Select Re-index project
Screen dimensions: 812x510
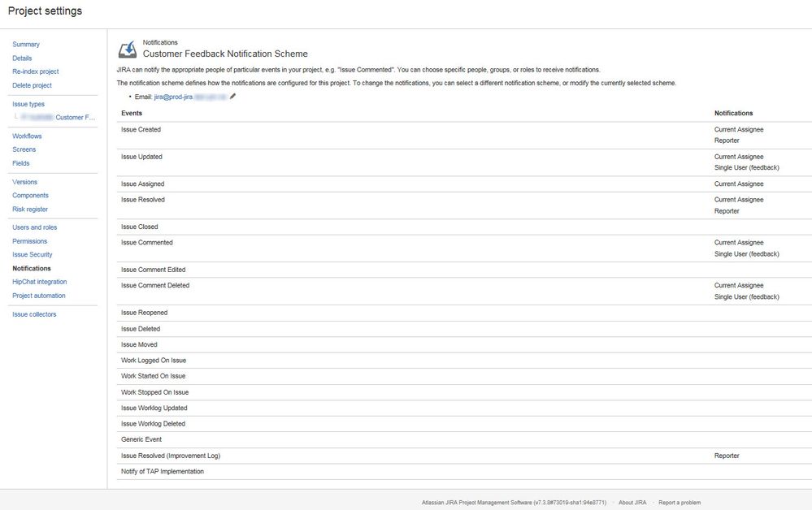[36, 71]
